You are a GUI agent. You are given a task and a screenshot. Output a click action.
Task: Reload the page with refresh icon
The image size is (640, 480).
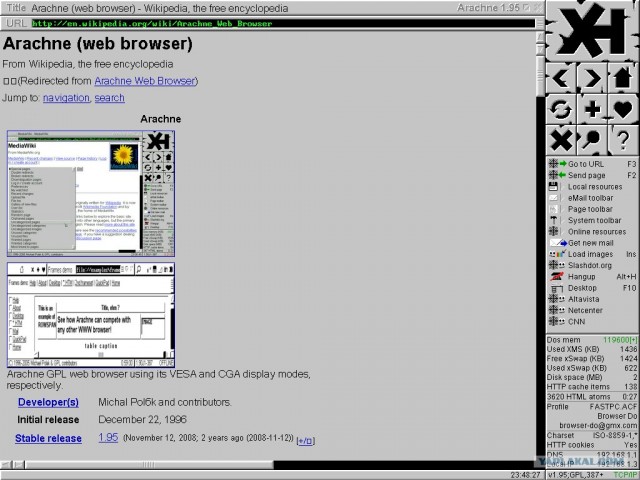pos(562,109)
